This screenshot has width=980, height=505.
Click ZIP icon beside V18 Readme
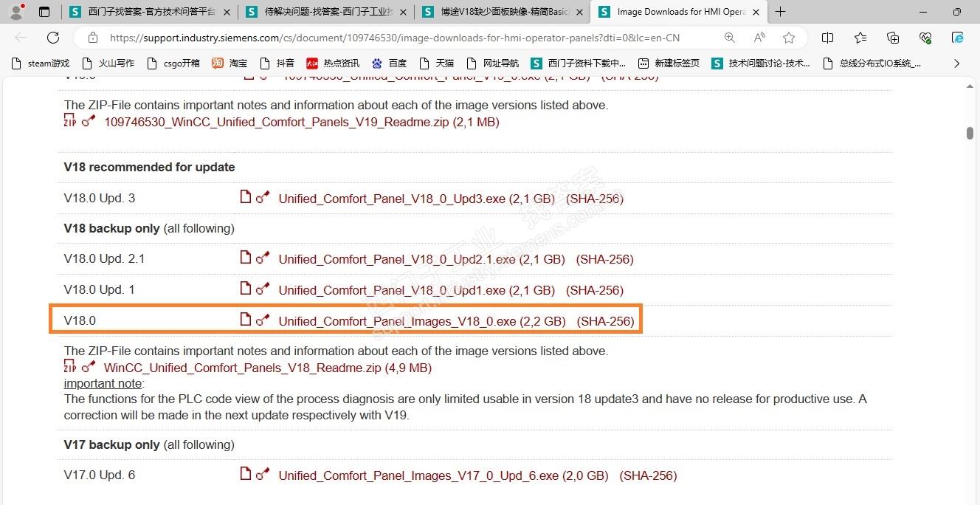click(x=70, y=366)
